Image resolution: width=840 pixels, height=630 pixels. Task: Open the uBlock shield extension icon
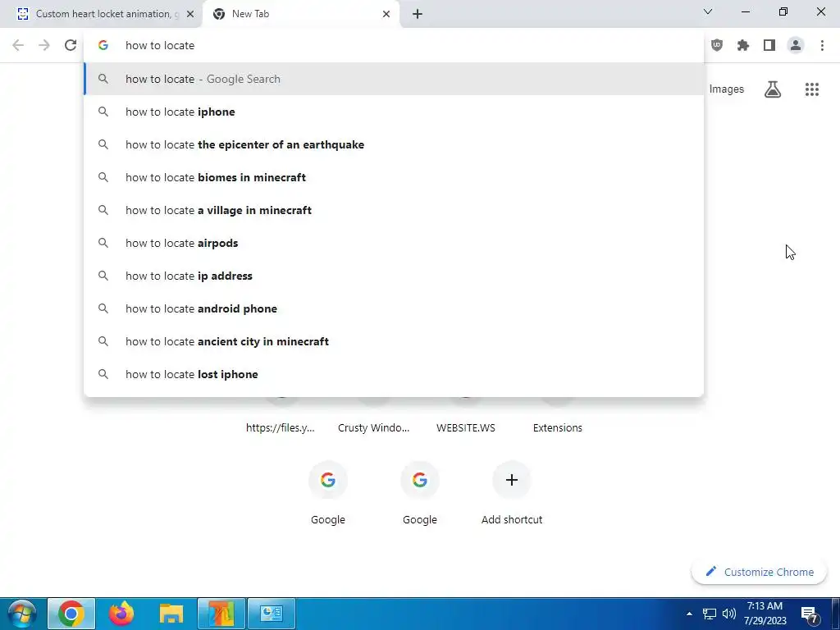(x=717, y=46)
